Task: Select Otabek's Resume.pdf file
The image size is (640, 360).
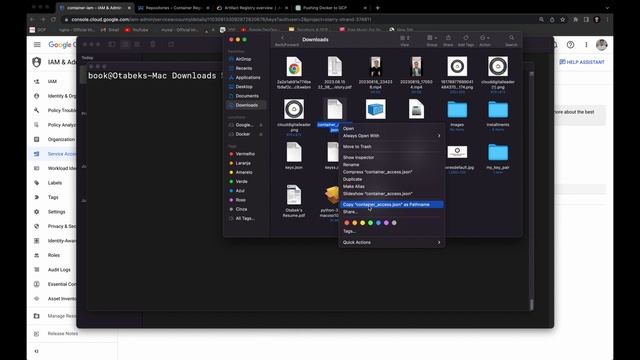Action: coord(294,195)
